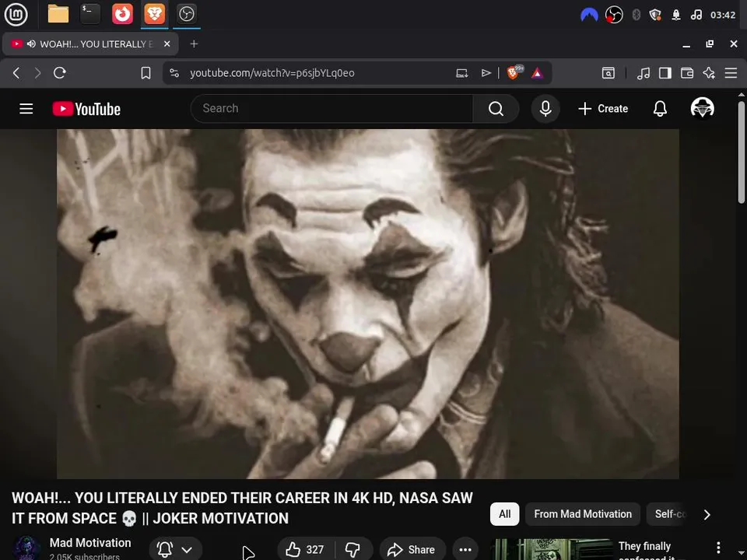Expand subscription notification bell dropdown

tap(175, 550)
